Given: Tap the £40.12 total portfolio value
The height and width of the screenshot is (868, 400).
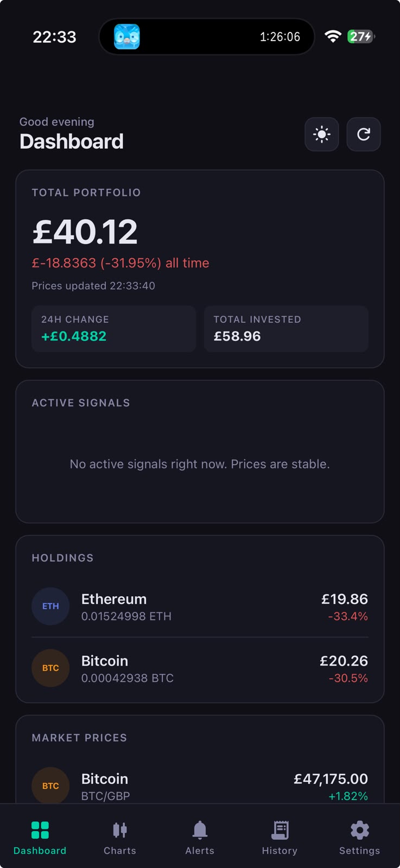Looking at the screenshot, I should (85, 232).
